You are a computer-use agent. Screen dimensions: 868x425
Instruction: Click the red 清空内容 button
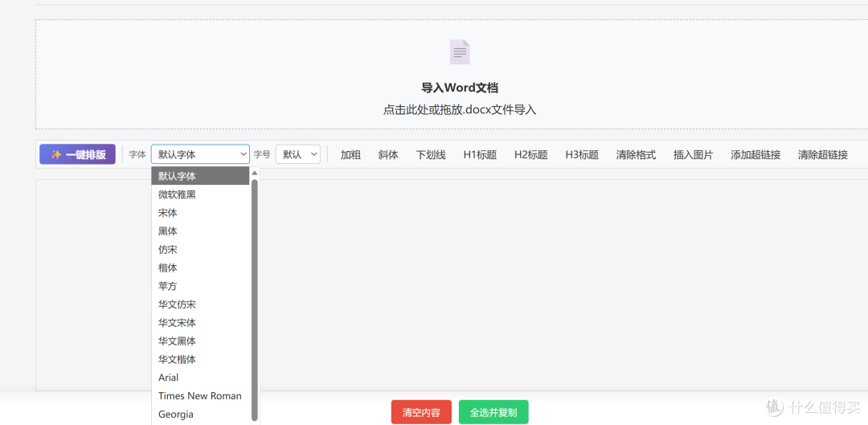[421, 412]
